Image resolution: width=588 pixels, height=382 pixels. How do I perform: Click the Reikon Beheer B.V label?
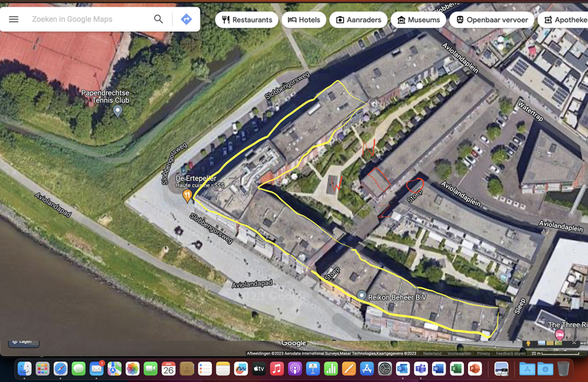coord(397,298)
